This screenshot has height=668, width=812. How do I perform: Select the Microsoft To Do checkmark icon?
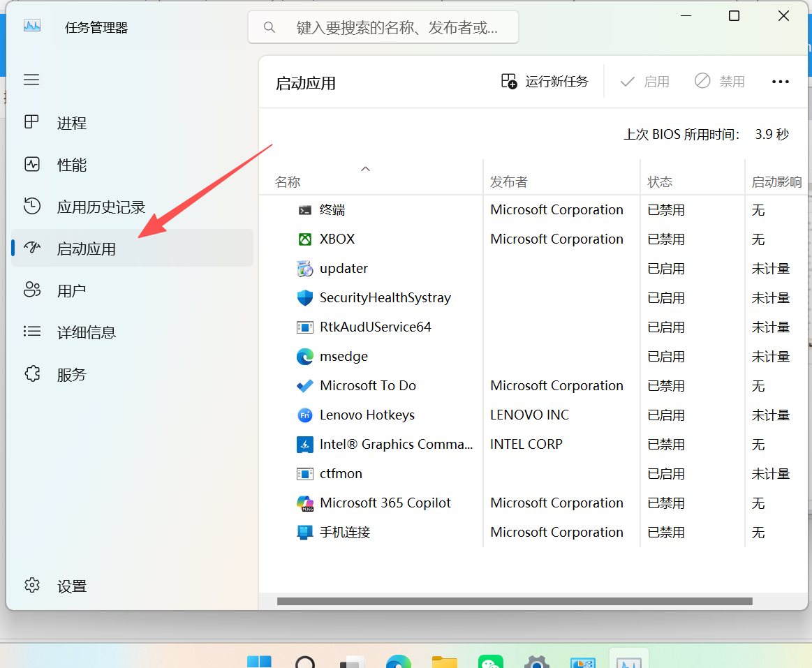click(x=305, y=386)
